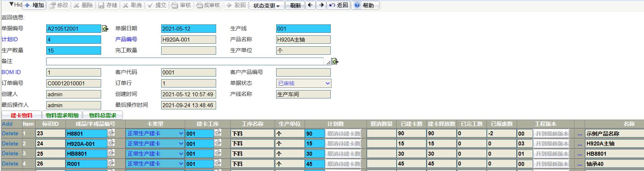644x171 pixels.
Task: Expand the 单据状态 已审核 dropdown
Action: pyautogui.click(x=303, y=83)
